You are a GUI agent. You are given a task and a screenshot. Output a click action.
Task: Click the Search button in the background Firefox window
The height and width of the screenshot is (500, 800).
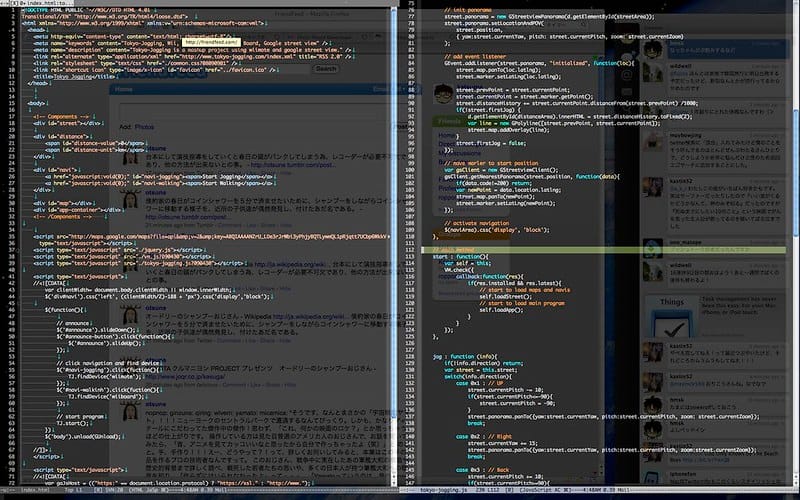click(327, 69)
